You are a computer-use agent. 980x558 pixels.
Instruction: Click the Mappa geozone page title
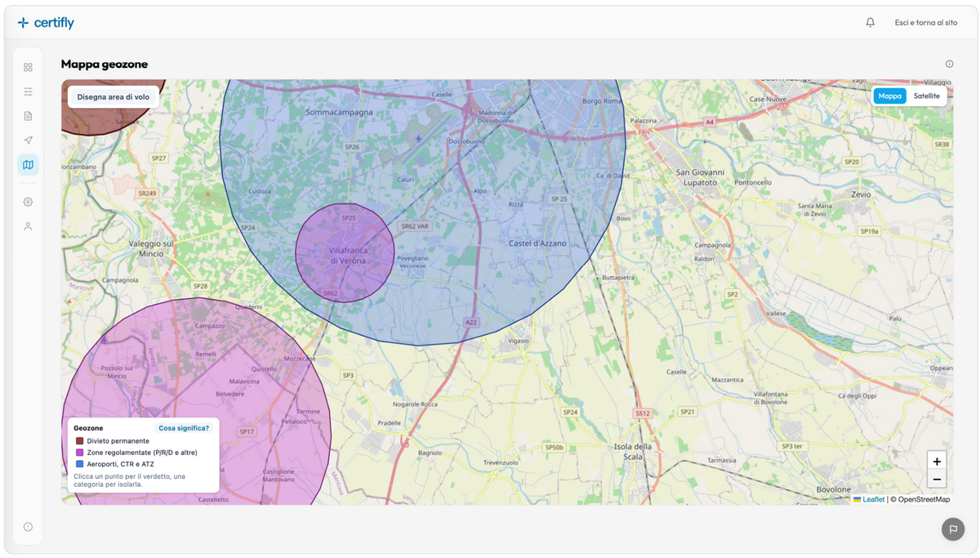coord(105,64)
